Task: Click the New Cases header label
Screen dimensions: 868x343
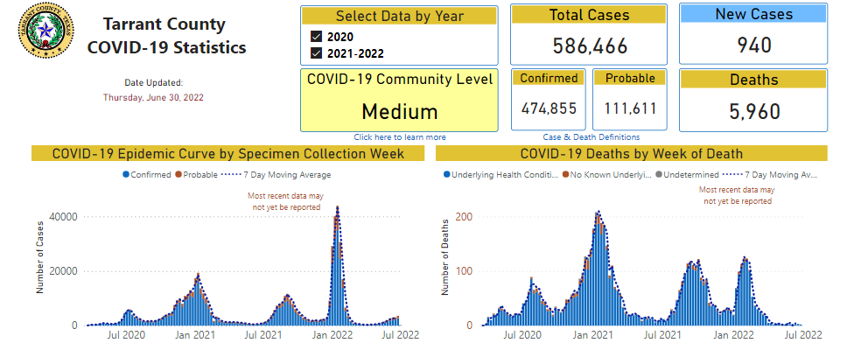Action: tap(754, 14)
